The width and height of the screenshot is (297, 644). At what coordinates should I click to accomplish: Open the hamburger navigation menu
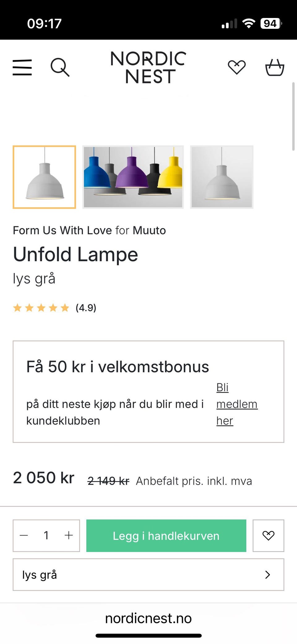coord(22,68)
